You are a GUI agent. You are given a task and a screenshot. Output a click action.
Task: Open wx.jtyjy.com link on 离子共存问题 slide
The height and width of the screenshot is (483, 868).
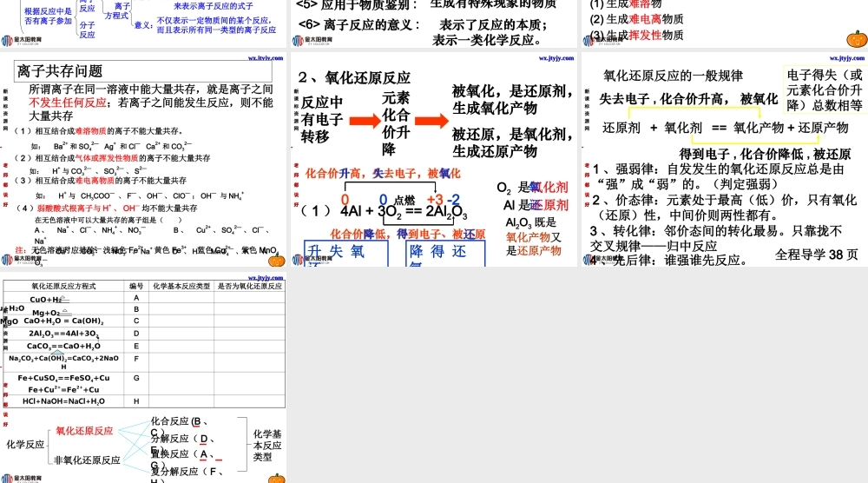click(x=266, y=57)
